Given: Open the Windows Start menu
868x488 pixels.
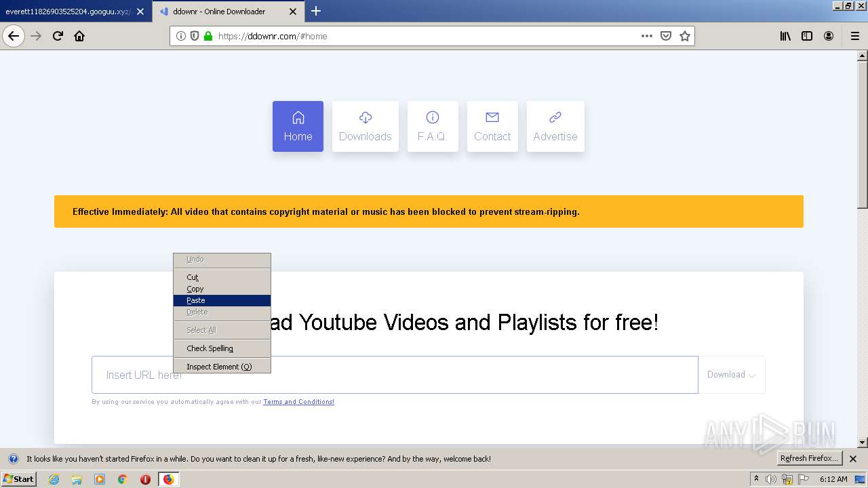Looking at the screenshot, I should pyautogui.click(x=18, y=479).
